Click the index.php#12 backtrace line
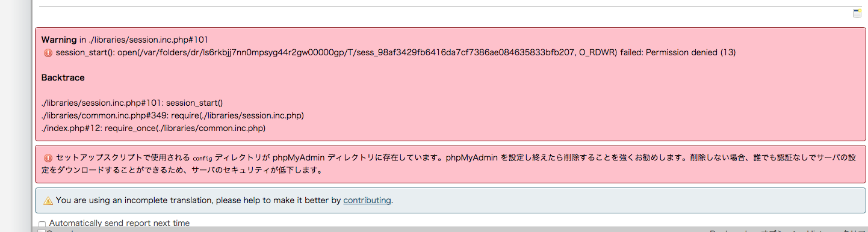Screen dimensions: 868x232 [x=153, y=128]
